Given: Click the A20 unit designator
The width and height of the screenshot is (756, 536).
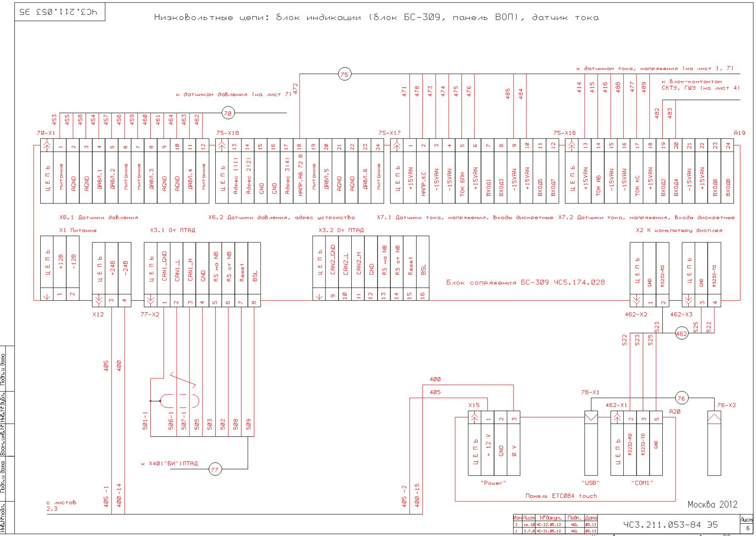Looking at the screenshot, I should tap(675, 411).
